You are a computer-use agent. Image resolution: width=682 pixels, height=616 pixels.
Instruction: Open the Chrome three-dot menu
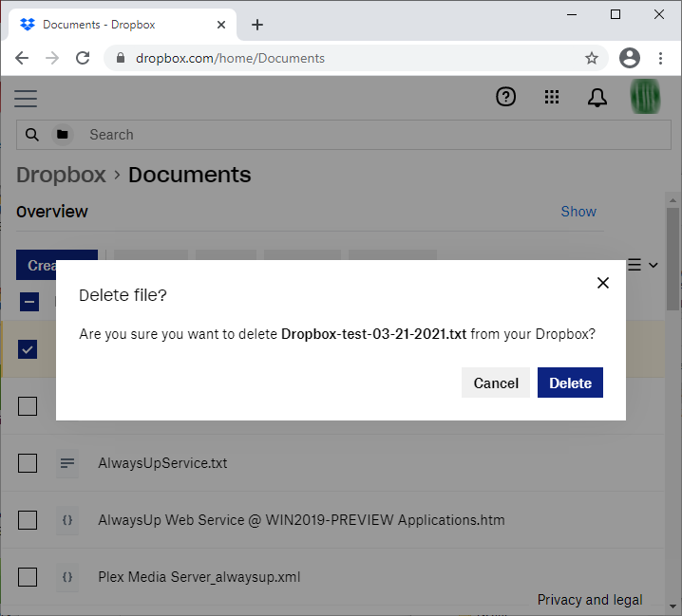660,58
